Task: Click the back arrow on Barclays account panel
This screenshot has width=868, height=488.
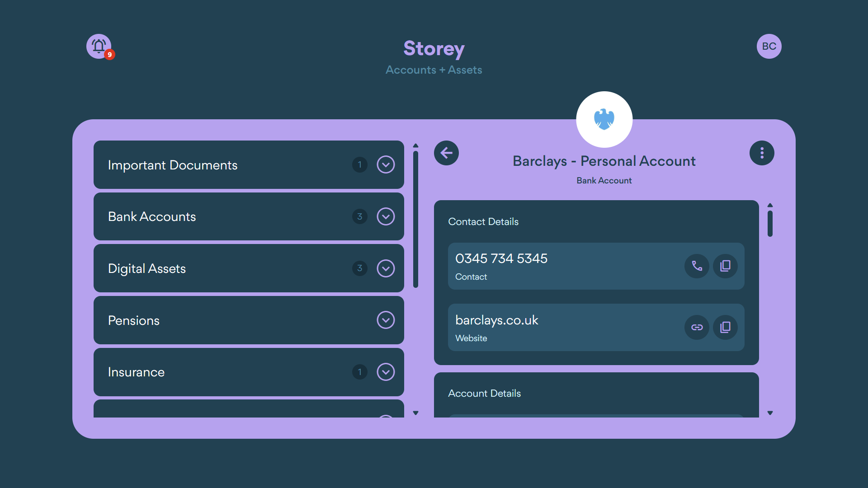Action: click(x=446, y=153)
